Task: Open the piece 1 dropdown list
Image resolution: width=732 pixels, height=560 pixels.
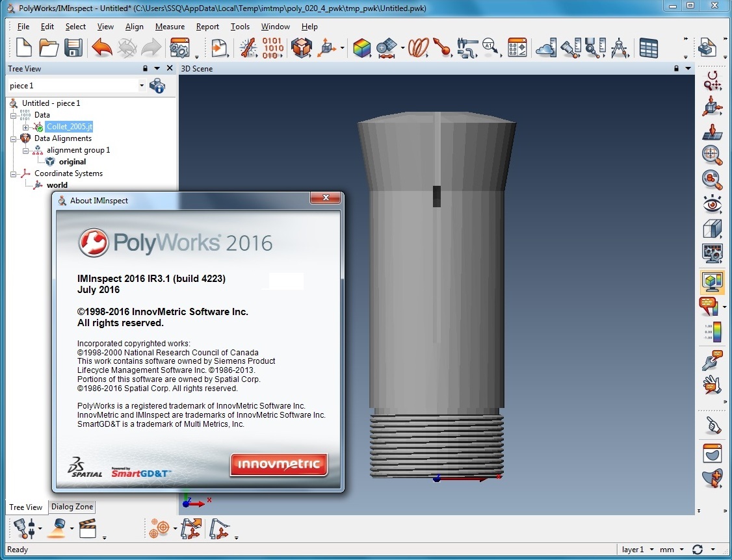Action: point(142,85)
